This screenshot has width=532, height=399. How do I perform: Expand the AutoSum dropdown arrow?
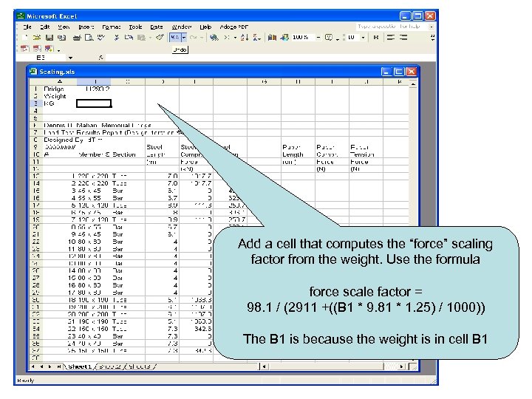(x=235, y=38)
